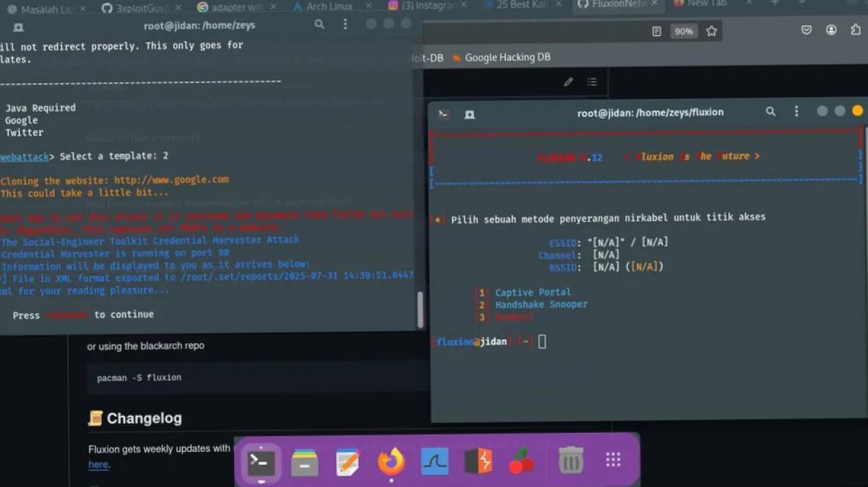Screen dimensions: 868x487
Task: Open the fluxion terminal's three-dot menu
Action: [x=796, y=112]
